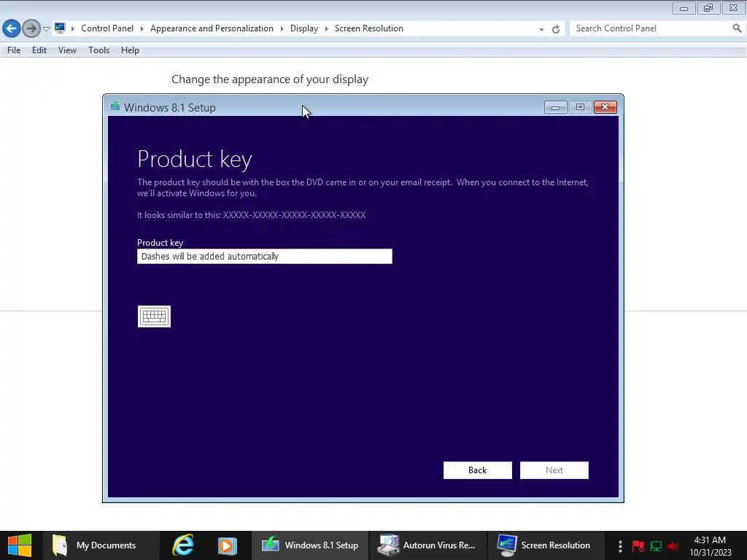Open the clock showing 4:31 AM
Viewport: 747px width, 560px height.
(x=710, y=545)
